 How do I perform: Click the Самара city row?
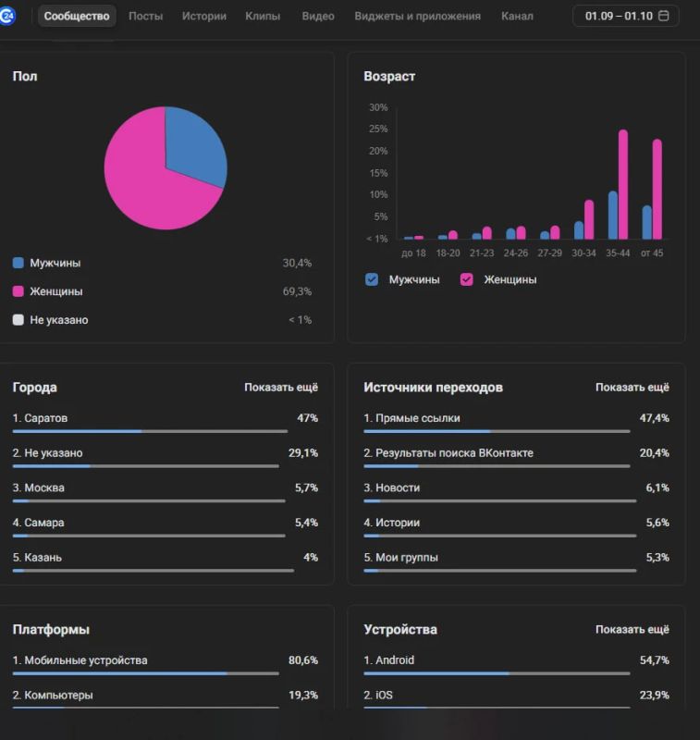tap(166, 527)
